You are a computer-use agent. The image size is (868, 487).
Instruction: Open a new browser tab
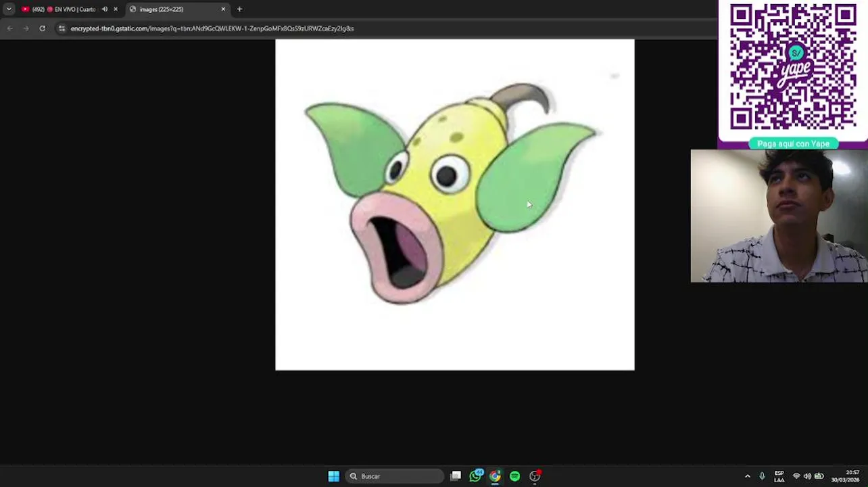coord(239,9)
